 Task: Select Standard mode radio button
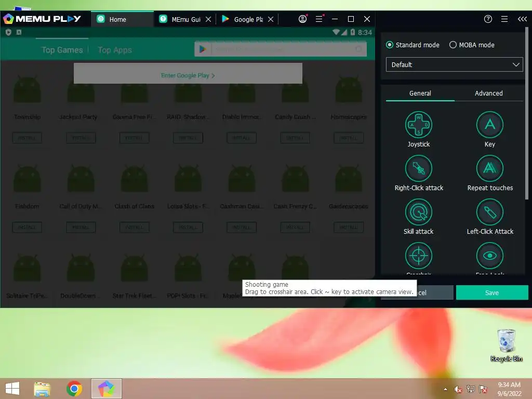tap(390, 45)
